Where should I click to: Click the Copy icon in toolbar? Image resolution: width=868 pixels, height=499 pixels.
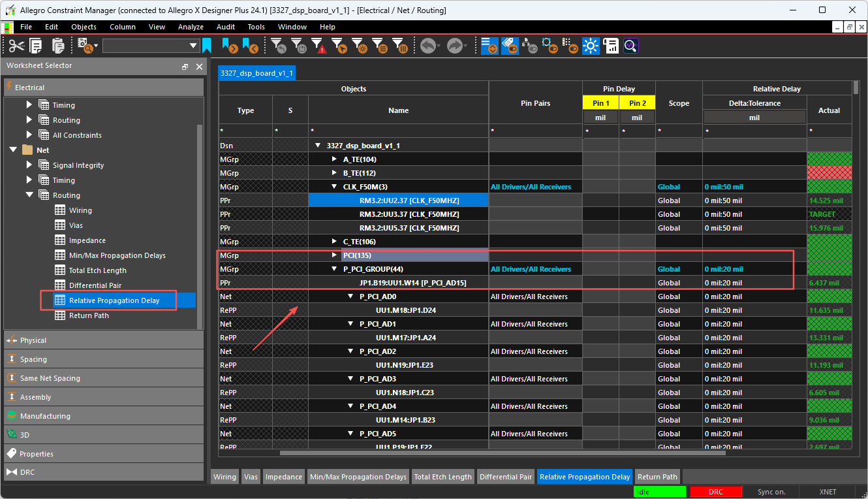(36, 46)
